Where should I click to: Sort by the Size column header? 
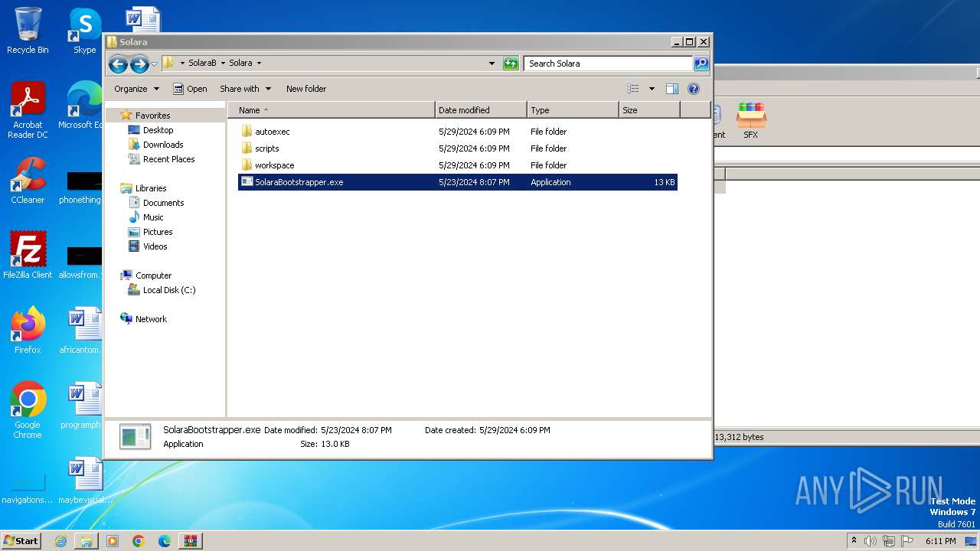pos(649,110)
